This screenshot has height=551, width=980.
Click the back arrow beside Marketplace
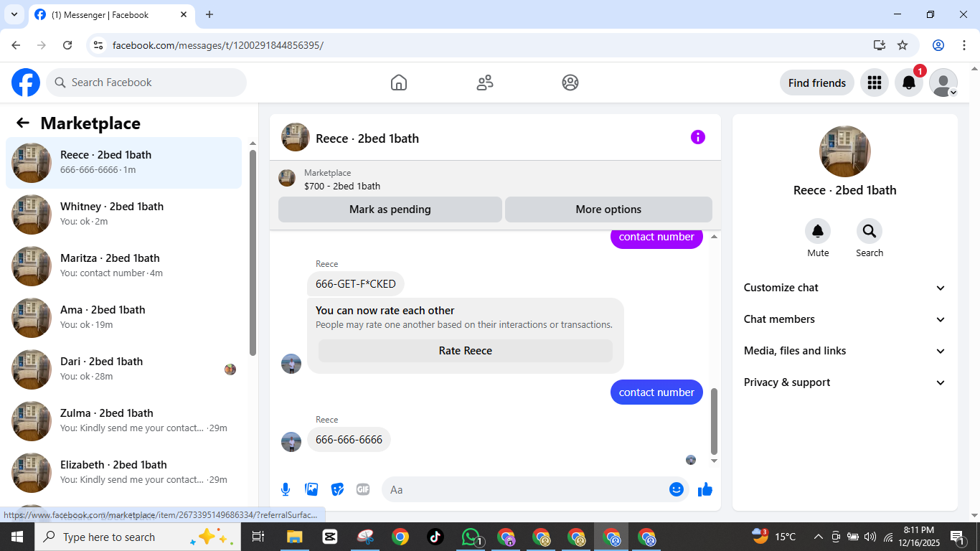[x=23, y=123]
